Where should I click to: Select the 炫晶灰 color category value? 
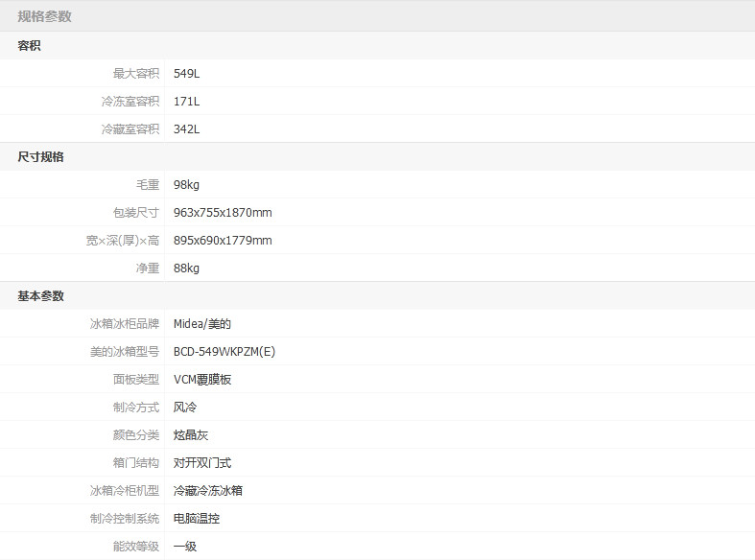coord(191,434)
